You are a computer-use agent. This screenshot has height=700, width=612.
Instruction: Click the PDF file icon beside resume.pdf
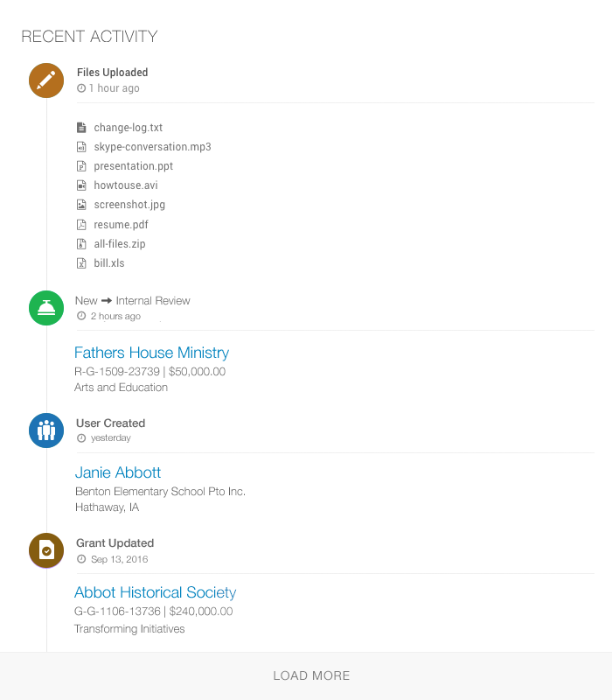pyautogui.click(x=81, y=224)
